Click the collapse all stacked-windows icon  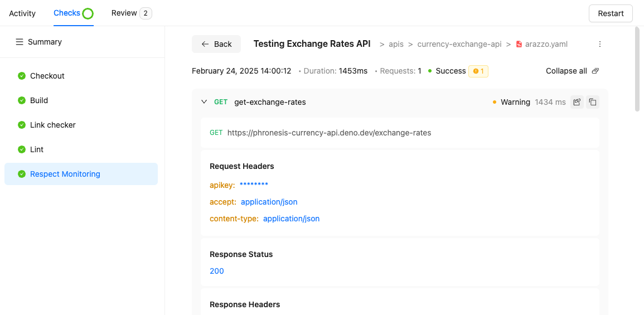click(x=595, y=71)
